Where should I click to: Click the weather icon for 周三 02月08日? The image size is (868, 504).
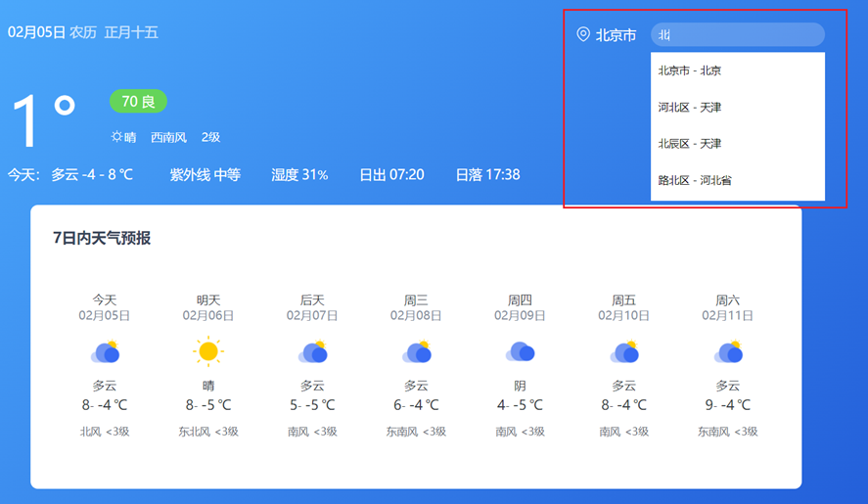(x=416, y=351)
